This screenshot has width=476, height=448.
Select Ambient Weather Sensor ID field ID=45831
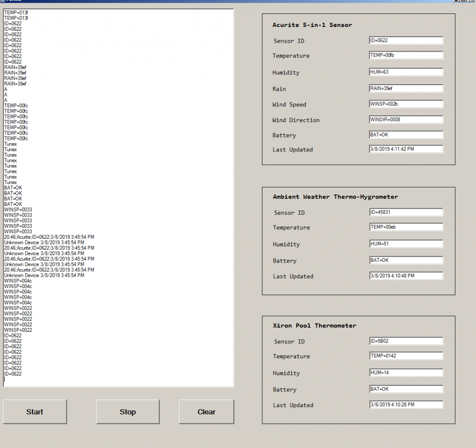click(406, 212)
